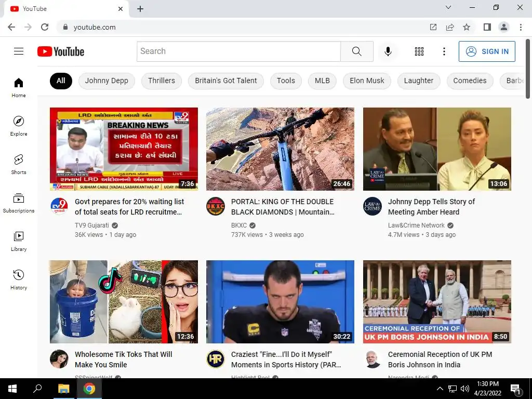
Task: Open page in app icon
Action: [x=433, y=27]
